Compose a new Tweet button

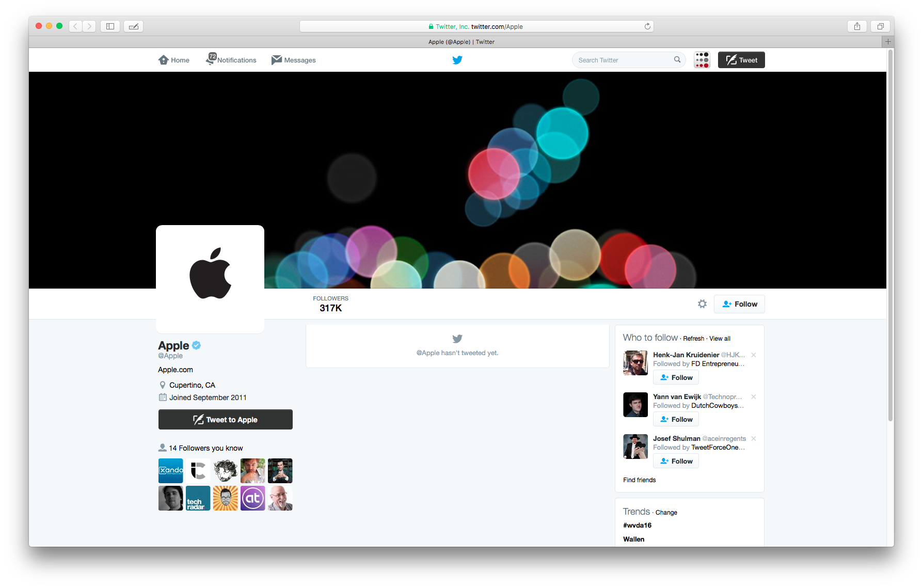tap(741, 60)
